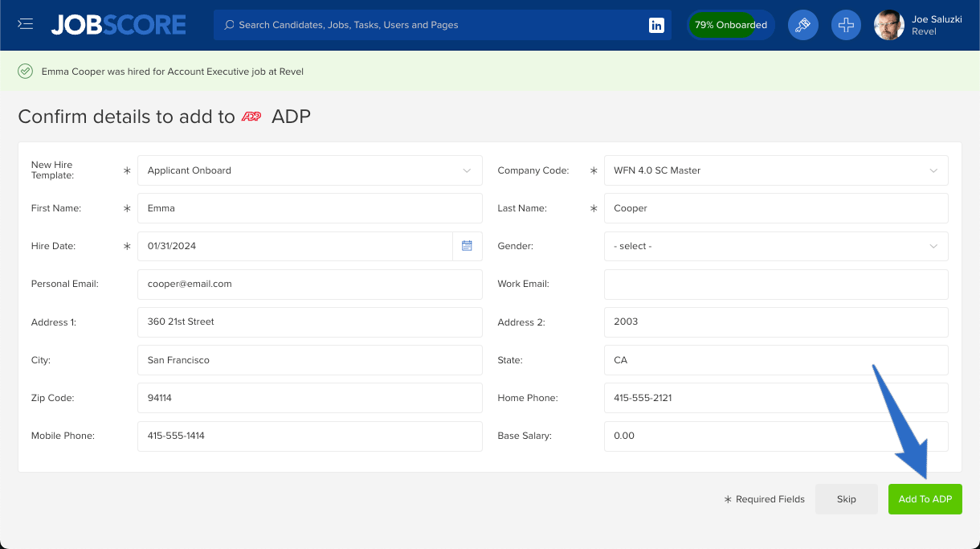
Task: Click the plus icon to add new item
Action: coord(846,25)
